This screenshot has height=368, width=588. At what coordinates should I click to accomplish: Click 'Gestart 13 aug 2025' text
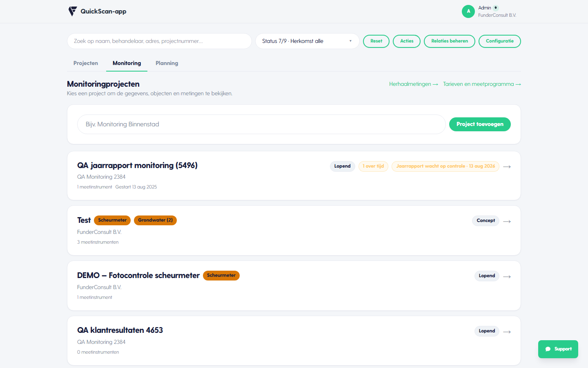(136, 187)
